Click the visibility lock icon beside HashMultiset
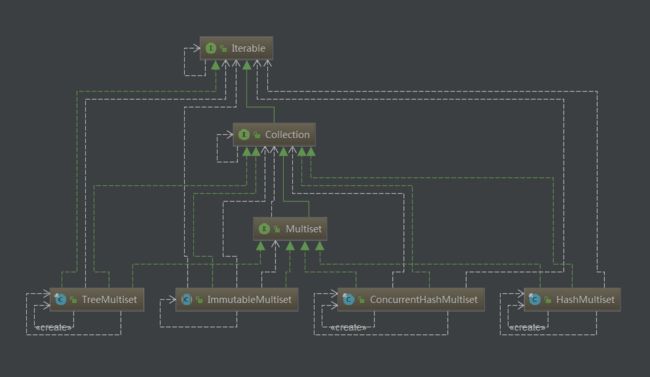The image size is (650, 377). click(548, 299)
